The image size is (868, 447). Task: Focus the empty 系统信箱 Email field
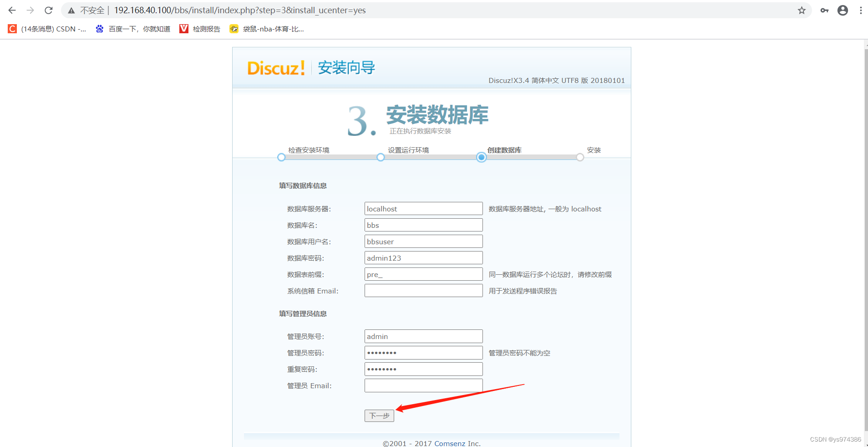click(423, 291)
